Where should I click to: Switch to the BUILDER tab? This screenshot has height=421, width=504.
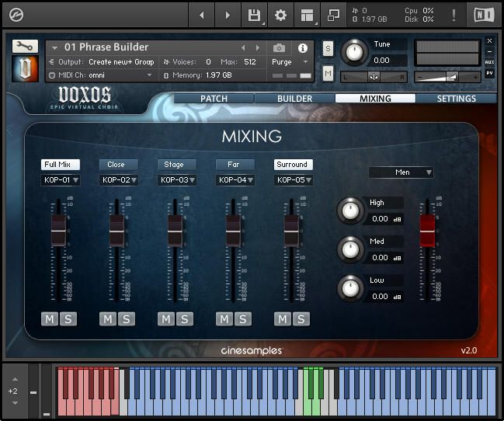coord(295,99)
